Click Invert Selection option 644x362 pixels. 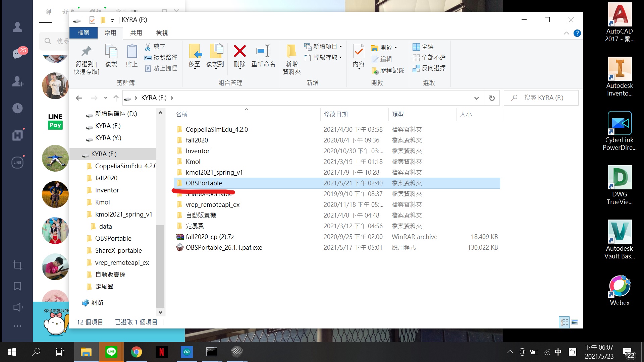coord(429,68)
